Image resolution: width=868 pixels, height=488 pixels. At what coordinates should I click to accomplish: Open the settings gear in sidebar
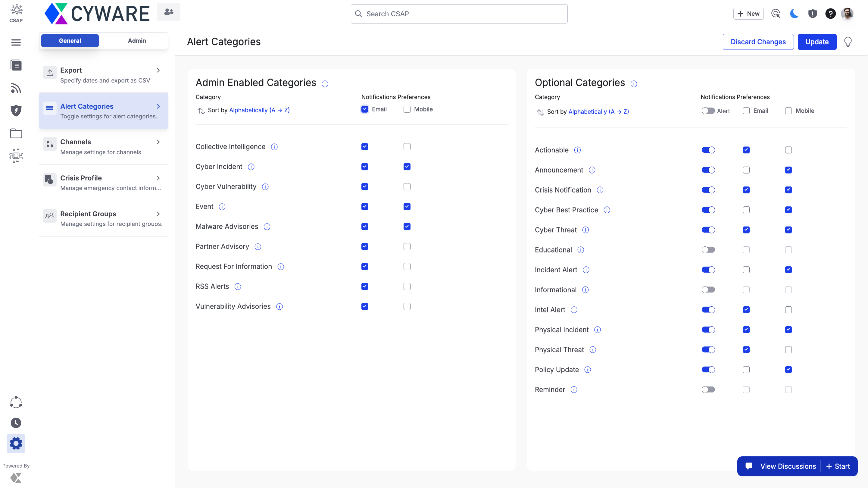tap(16, 443)
